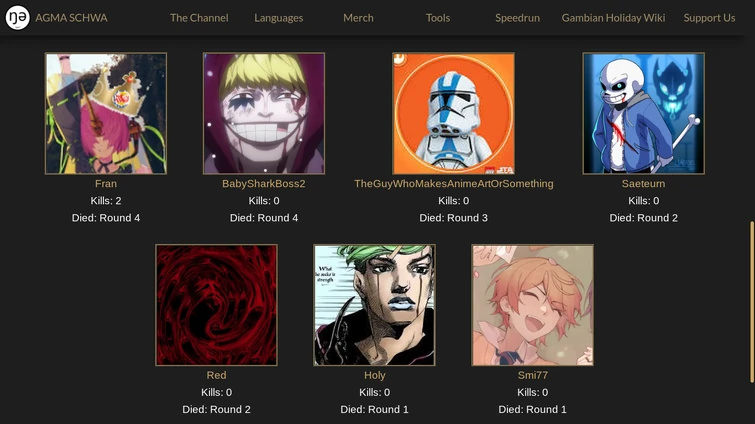Open the Support Us page
This screenshot has height=424, width=755.
point(709,18)
